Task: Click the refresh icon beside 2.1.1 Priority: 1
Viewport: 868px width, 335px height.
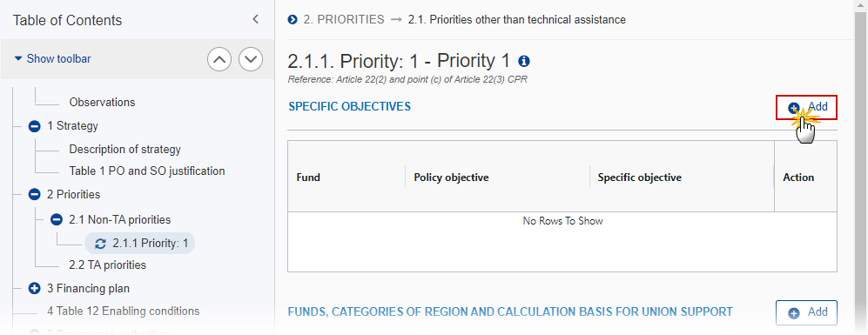Action: (x=101, y=243)
